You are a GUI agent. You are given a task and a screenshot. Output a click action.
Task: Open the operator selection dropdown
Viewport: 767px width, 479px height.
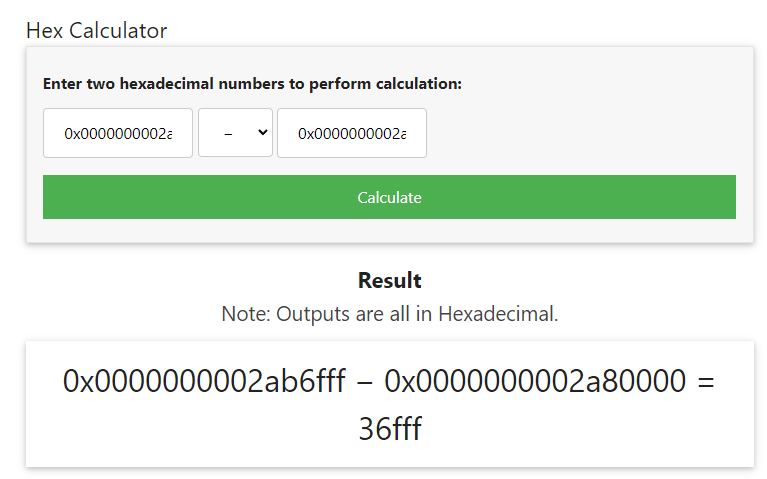[235, 133]
